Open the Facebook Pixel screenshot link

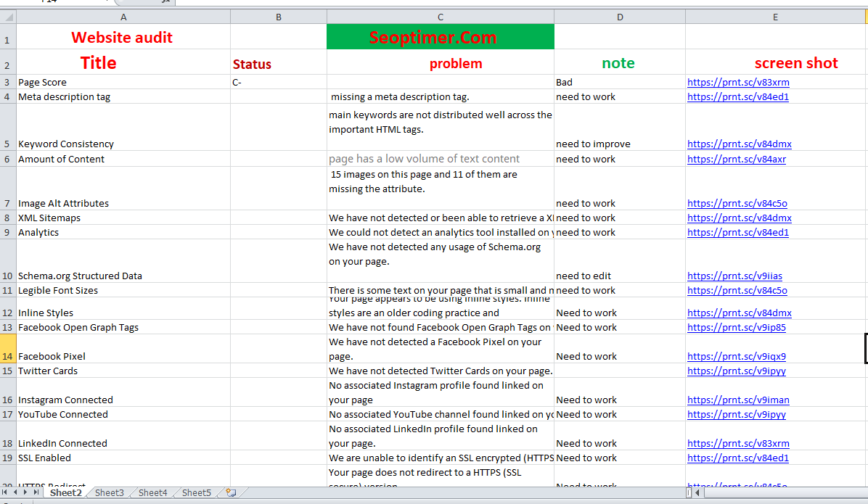[x=736, y=356]
